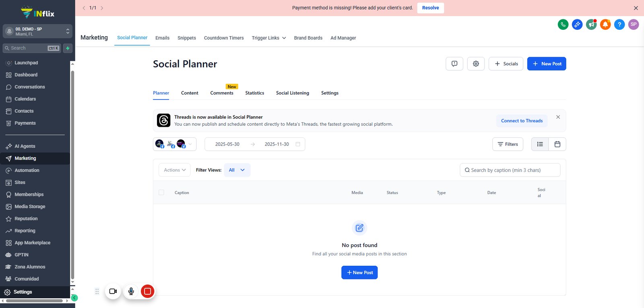Open the SP profile avatar
Viewport: 644px width, 308px height.
(x=634, y=25)
